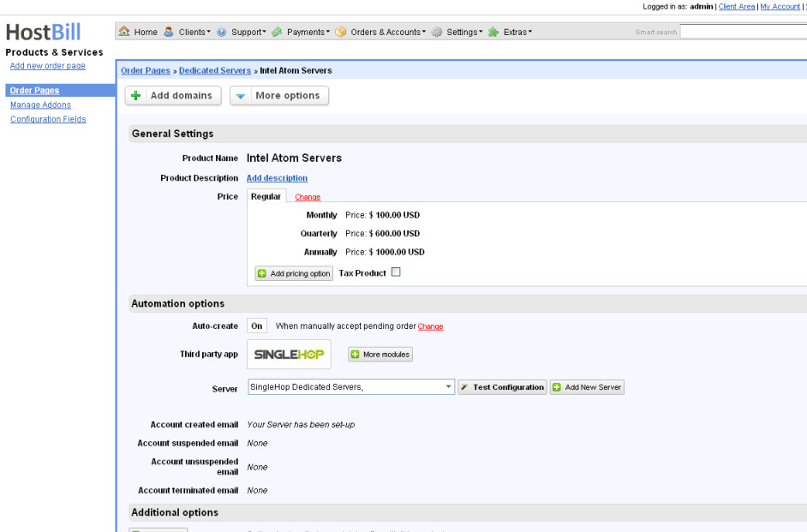The image size is (807, 532).
Task: Open the Client Area link
Action: (737, 7)
